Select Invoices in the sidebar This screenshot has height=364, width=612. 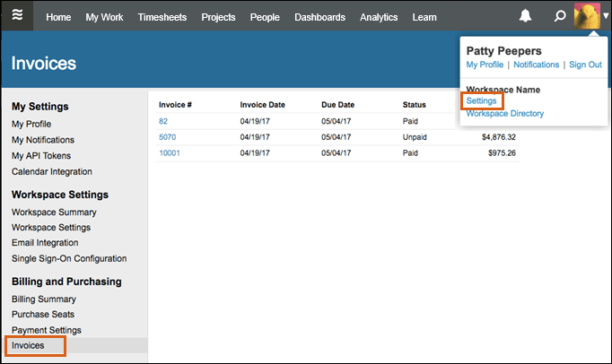click(x=28, y=345)
